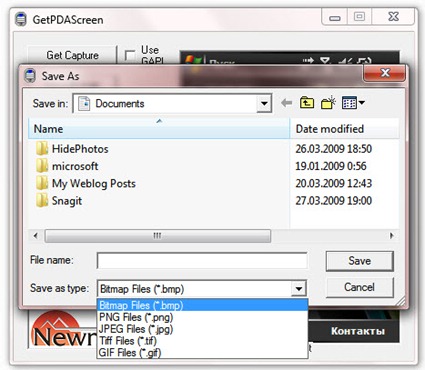Screen dimensions: 425x370
Task: Click date 27.03.2009 19:00
Action: (333, 201)
